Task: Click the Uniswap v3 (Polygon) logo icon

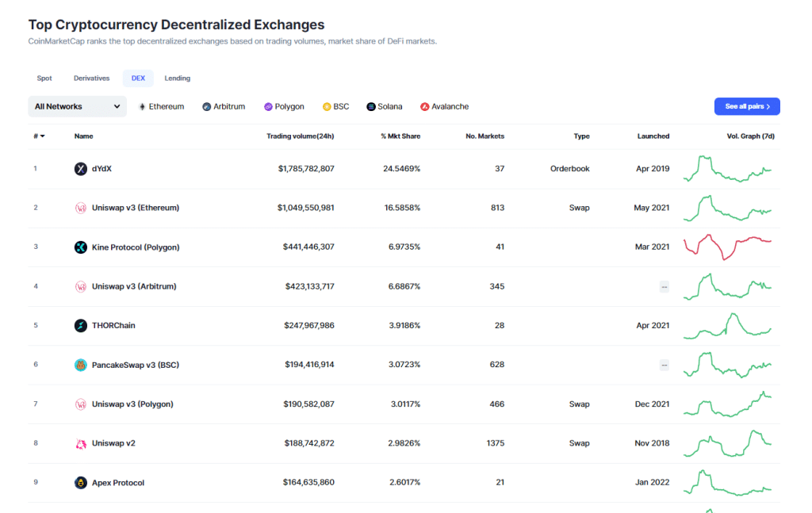Action: click(x=80, y=404)
